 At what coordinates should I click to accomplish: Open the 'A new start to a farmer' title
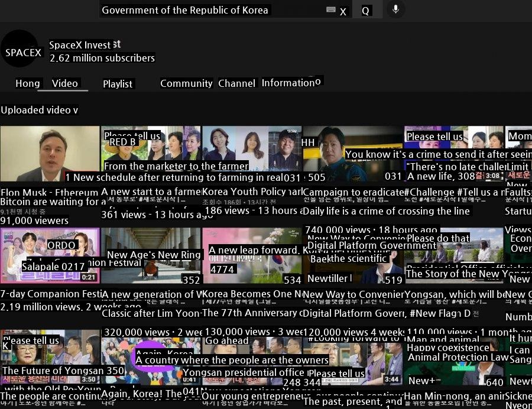(150, 191)
